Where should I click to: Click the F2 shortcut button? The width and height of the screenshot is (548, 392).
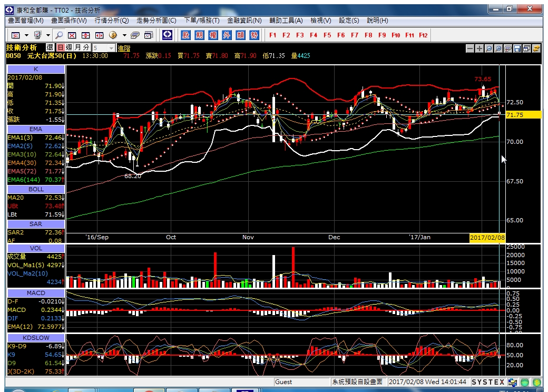point(286,35)
